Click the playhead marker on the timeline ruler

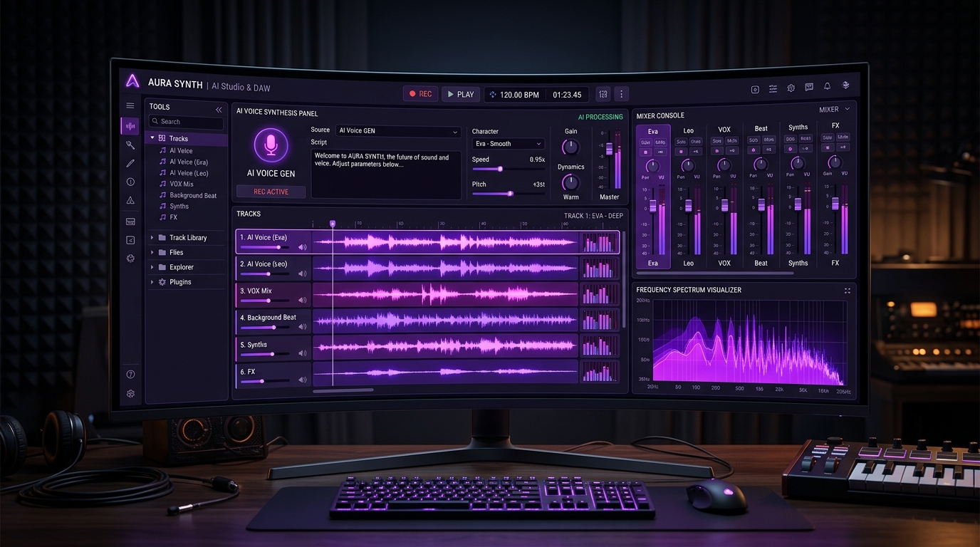332,224
